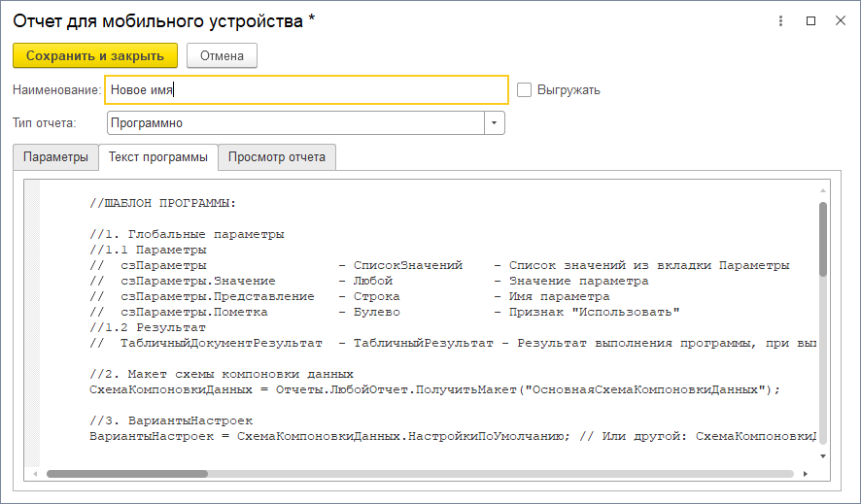
Task: Click line //2. Макет схемы компоновки данных
Action: tap(222, 374)
